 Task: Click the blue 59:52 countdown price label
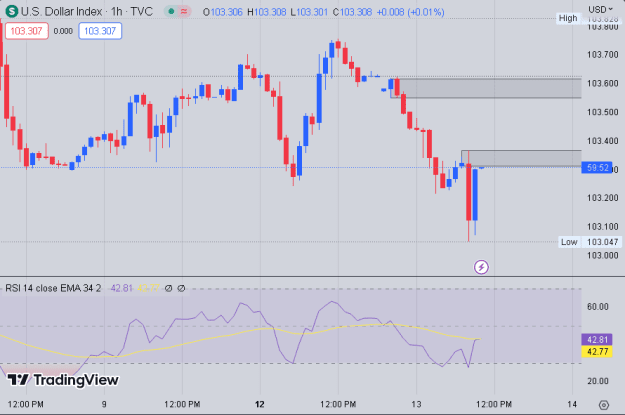(x=597, y=167)
